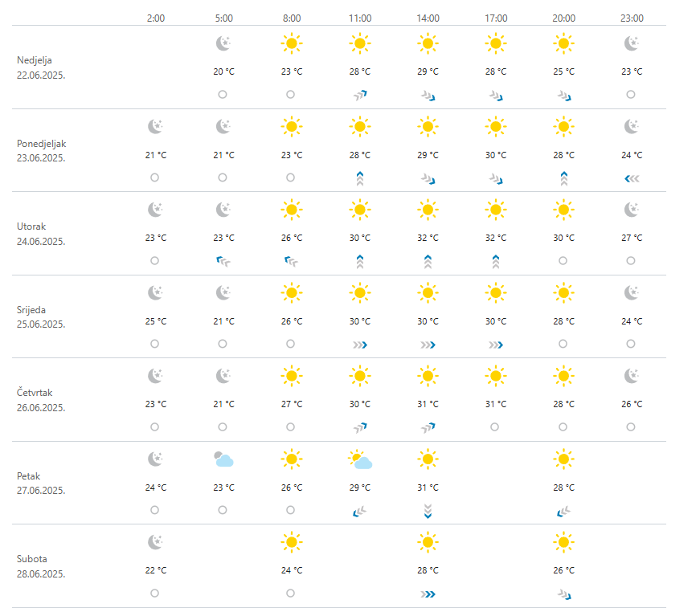Click the Petak 27.06.2025. row label
Viewport: 700px width, 608px height.
41,484
